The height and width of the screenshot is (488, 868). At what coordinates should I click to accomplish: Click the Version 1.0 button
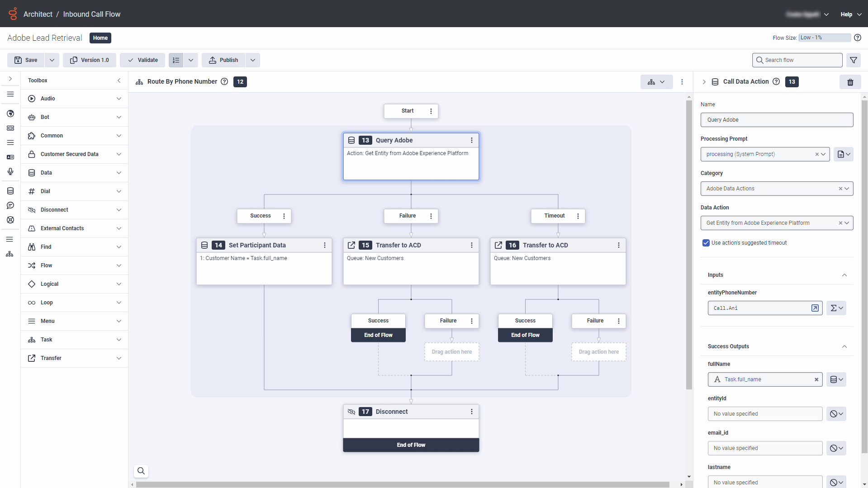(90, 60)
